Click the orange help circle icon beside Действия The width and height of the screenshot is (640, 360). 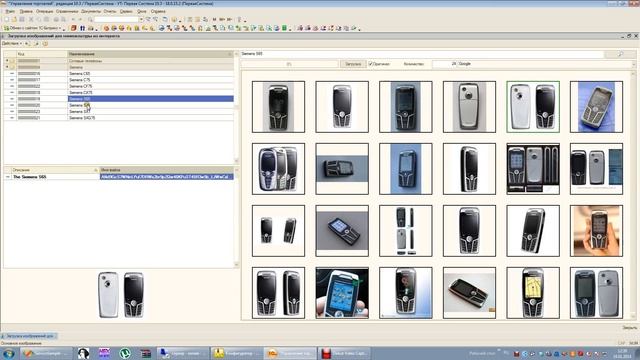(45, 43)
